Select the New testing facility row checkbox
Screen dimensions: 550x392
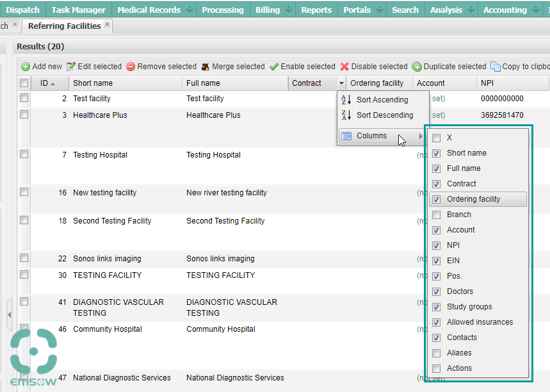24,192
